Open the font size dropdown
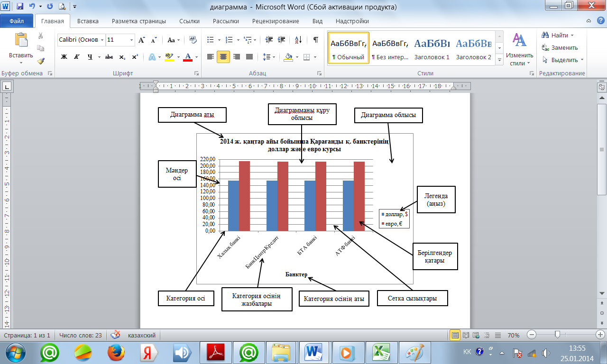Viewport: 607px width, 364px height. pos(131,40)
